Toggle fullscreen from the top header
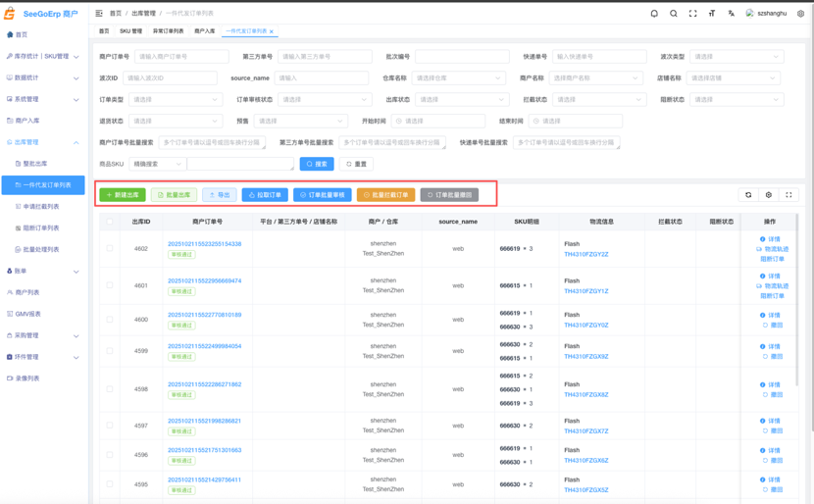This screenshot has width=814, height=504. [x=692, y=14]
